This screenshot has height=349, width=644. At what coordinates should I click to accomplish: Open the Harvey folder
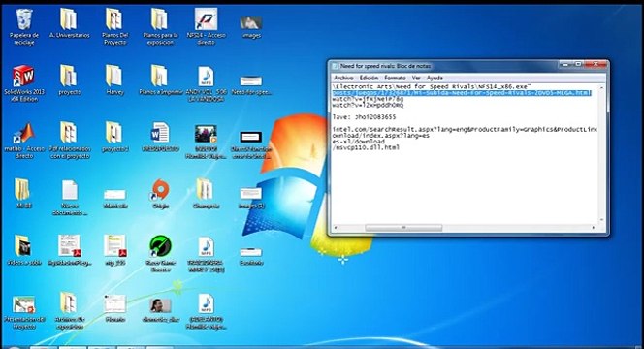[114, 80]
